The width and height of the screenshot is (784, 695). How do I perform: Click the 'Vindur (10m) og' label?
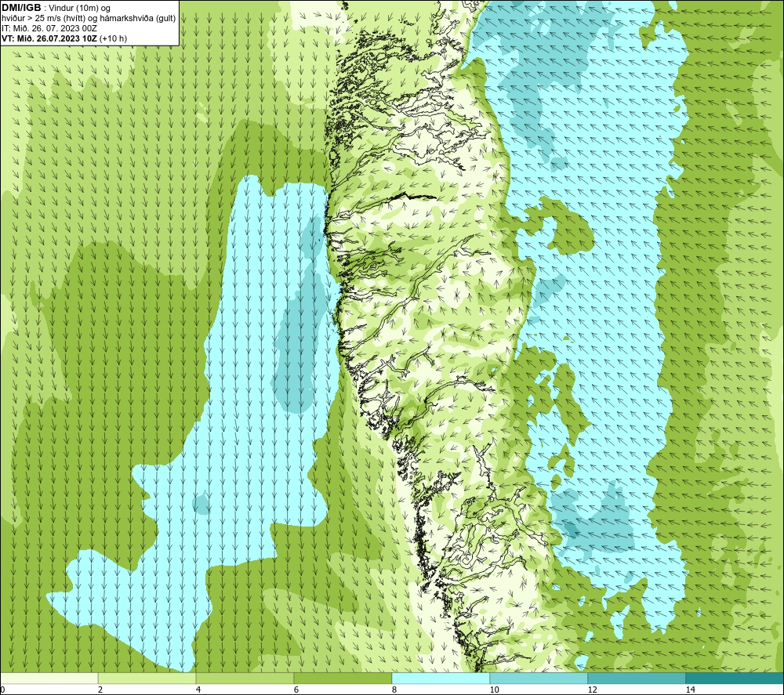[80, 9]
